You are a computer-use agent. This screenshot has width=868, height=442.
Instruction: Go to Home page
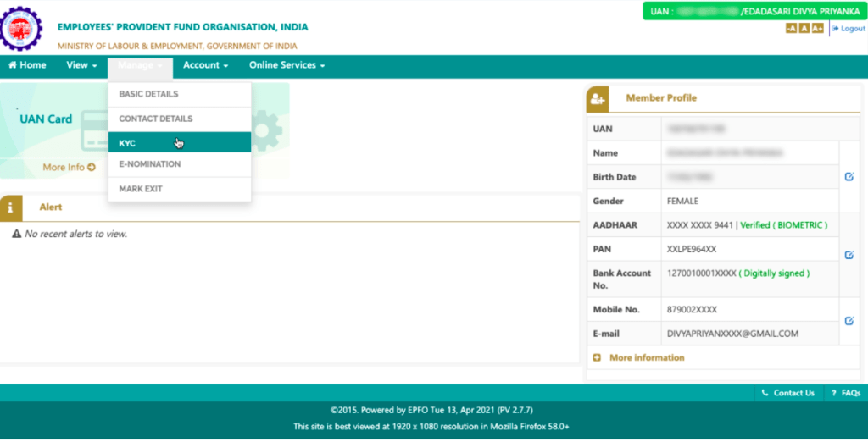[27, 65]
